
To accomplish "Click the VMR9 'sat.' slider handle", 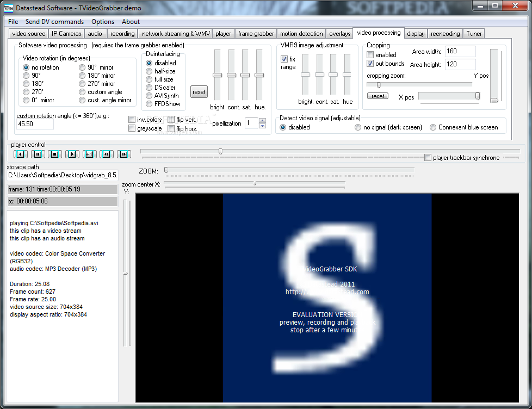I will [x=333, y=75].
